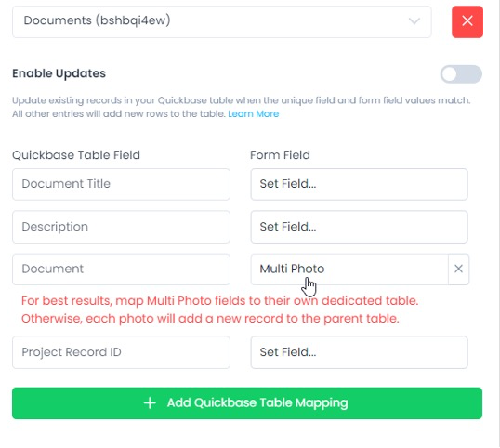The image size is (500, 448).
Task: Click the chevron arrow on the Documents table selector
Action: [x=414, y=21]
